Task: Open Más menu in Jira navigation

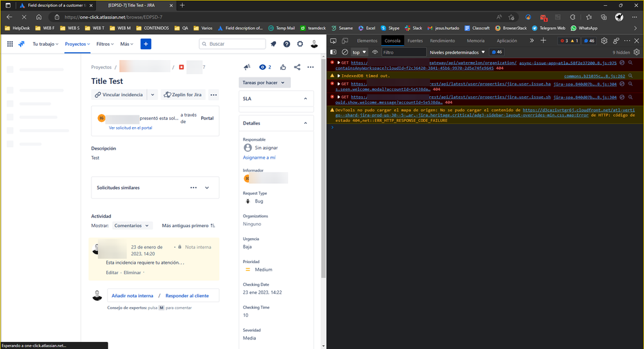Action: point(126,44)
